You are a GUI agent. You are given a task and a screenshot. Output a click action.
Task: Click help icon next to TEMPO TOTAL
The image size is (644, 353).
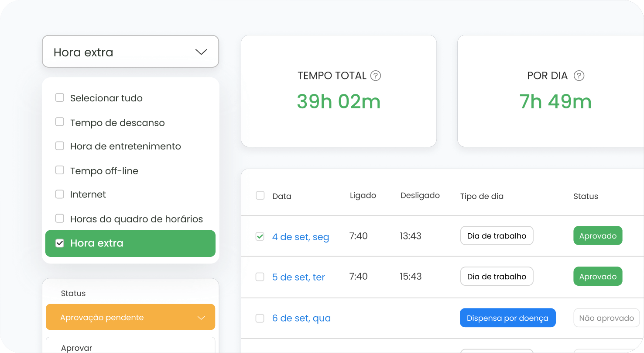(375, 76)
